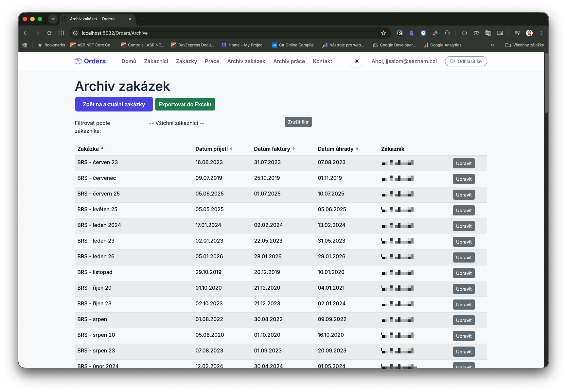Click the BRS - říjen 20 cell
The image size is (567, 392).
coord(95,288)
